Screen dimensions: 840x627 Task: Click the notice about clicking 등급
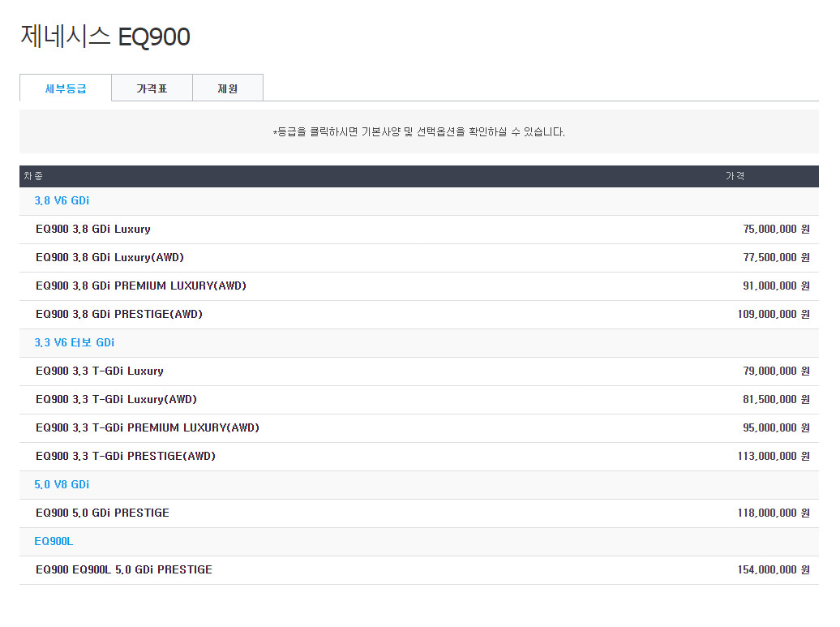click(419, 132)
